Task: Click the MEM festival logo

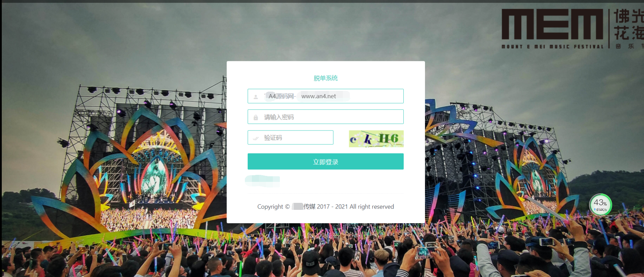Action: (x=552, y=24)
